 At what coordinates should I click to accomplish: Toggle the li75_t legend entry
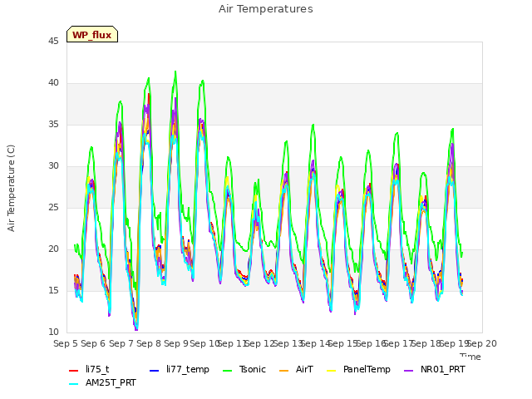pyautogui.click(x=89, y=369)
